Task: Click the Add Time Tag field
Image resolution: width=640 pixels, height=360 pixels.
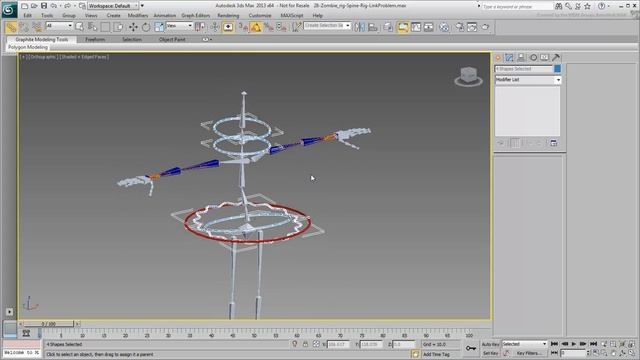Action: point(436,354)
